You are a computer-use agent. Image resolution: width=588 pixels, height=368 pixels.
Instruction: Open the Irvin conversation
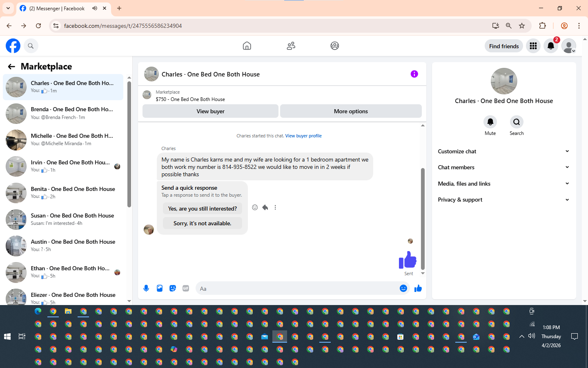click(63, 166)
